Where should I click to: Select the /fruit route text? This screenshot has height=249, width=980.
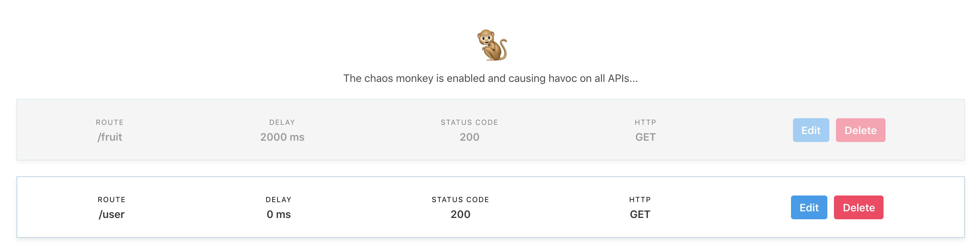pyautogui.click(x=110, y=137)
